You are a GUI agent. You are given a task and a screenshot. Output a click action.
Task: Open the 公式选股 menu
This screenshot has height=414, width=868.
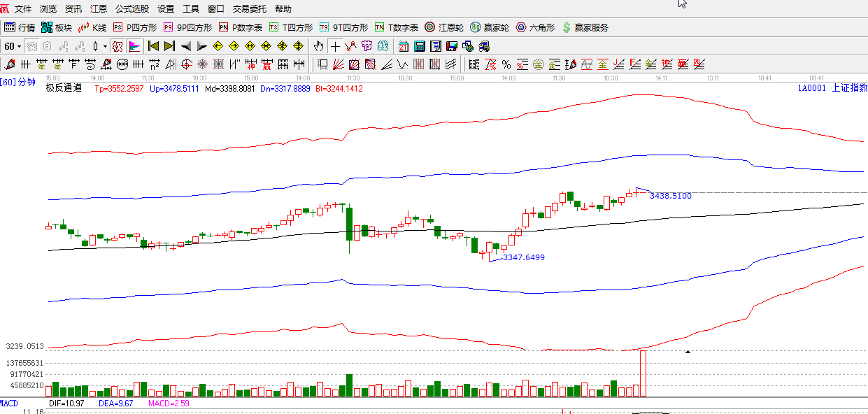point(131,9)
